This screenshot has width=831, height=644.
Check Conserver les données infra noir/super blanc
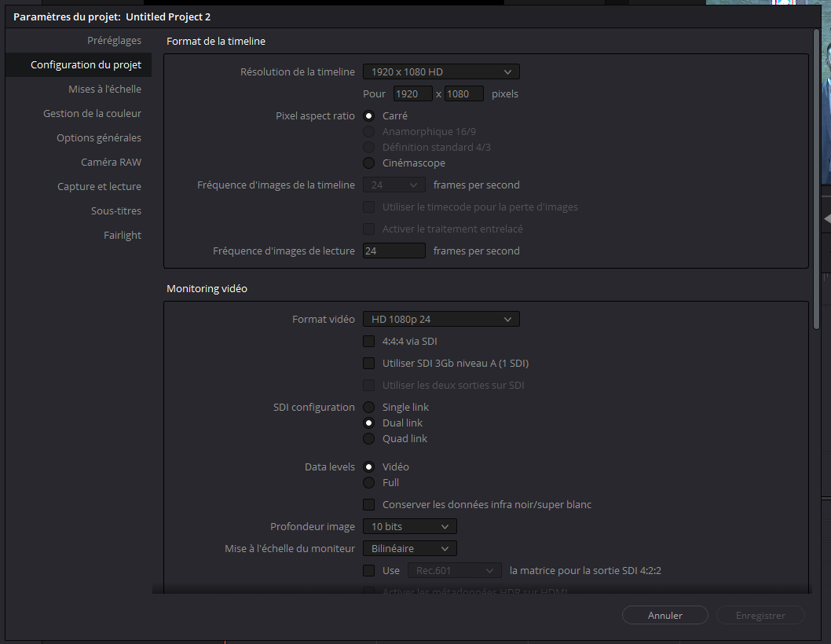click(368, 505)
